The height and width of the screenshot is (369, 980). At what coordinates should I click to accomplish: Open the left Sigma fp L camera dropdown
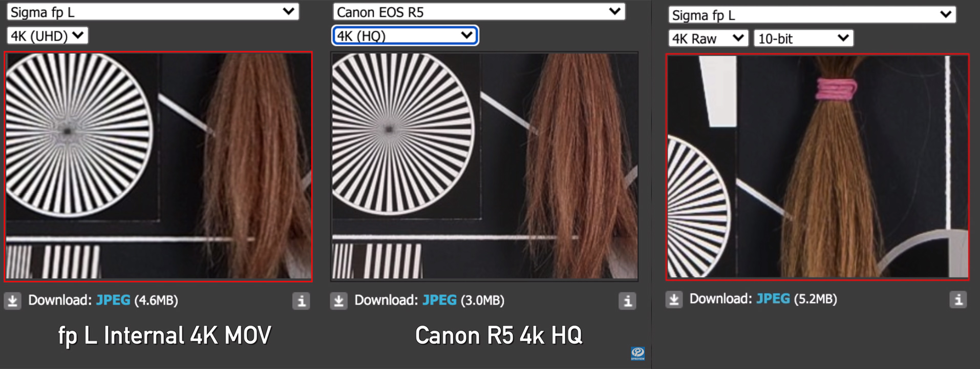click(x=153, y=12)
